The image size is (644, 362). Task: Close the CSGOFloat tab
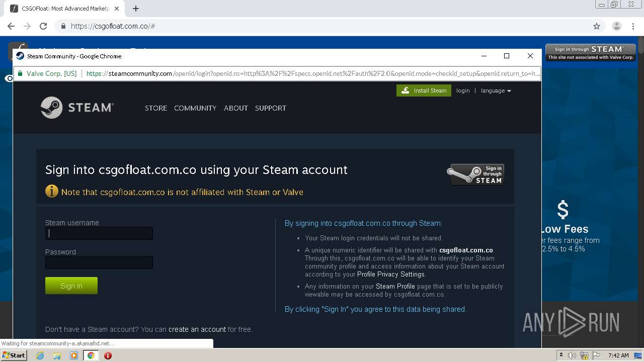point(117,9)
